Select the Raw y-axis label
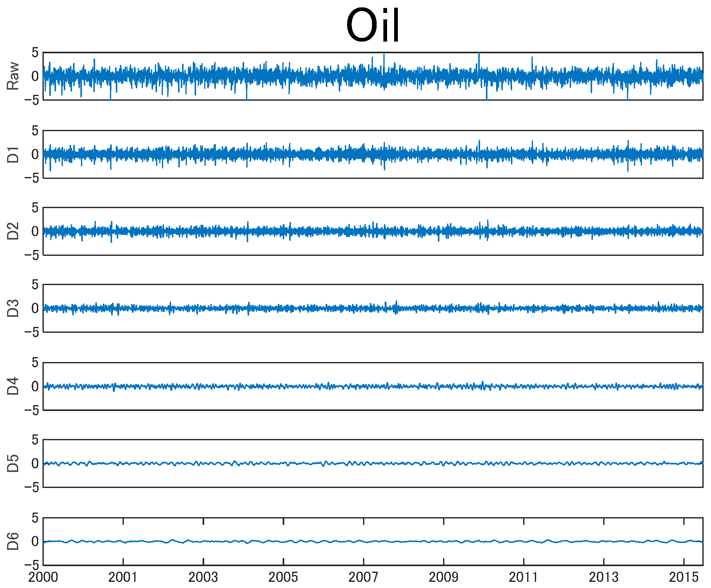 13,76
